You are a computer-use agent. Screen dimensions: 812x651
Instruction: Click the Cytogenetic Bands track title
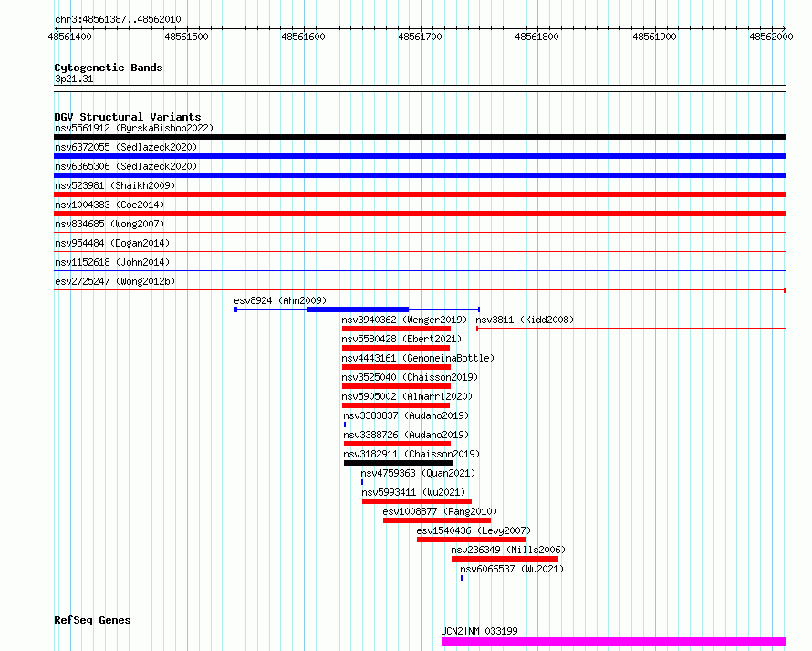[x=108, y=68]
